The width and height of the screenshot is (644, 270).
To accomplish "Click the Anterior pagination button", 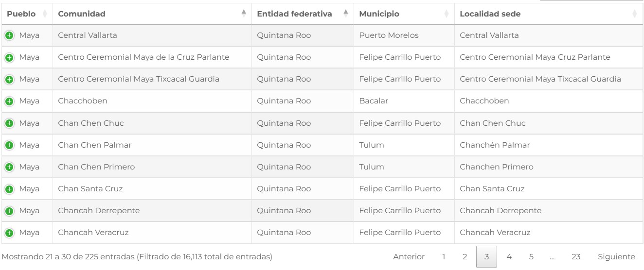I will click(409, 256).
